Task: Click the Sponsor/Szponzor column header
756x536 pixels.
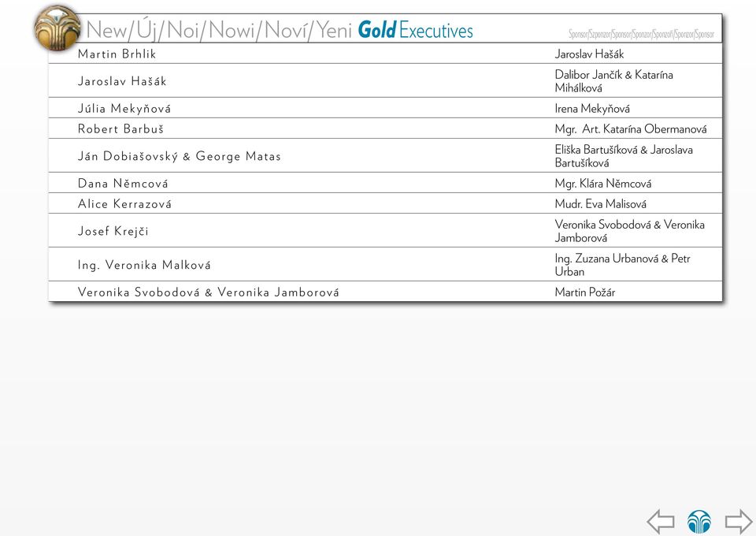Action: 641,34
